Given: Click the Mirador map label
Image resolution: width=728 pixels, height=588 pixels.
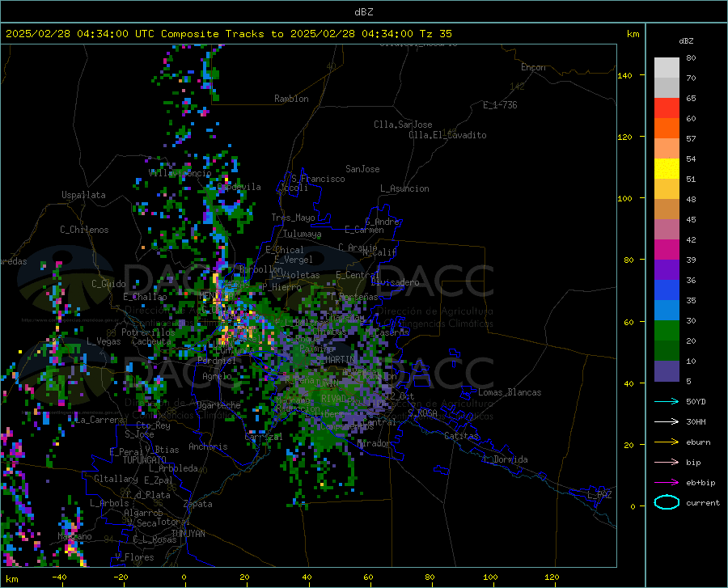Looking at the screenshot, I should coord(374,443).
